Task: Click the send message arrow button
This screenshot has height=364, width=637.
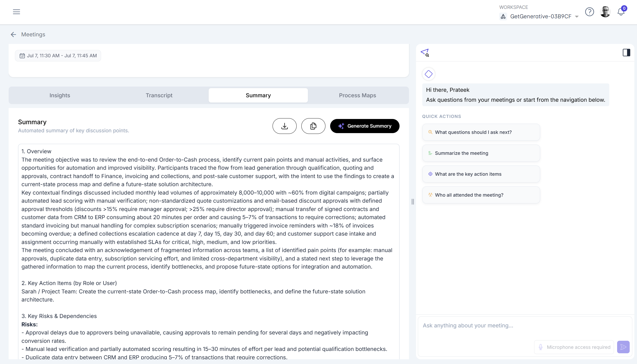Action: [x=623, y=347]
